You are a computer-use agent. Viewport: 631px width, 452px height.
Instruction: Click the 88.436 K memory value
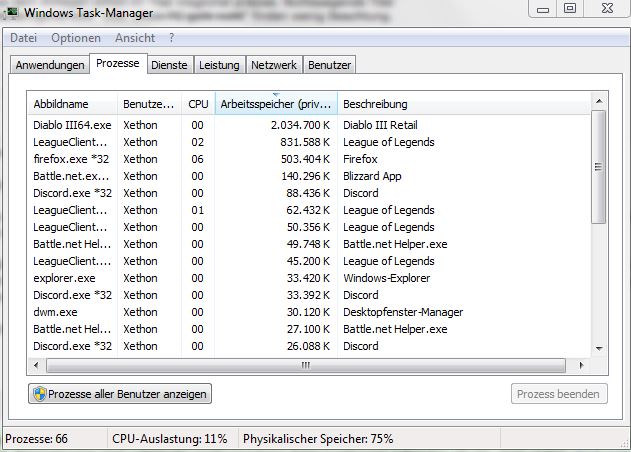point(308,193)
